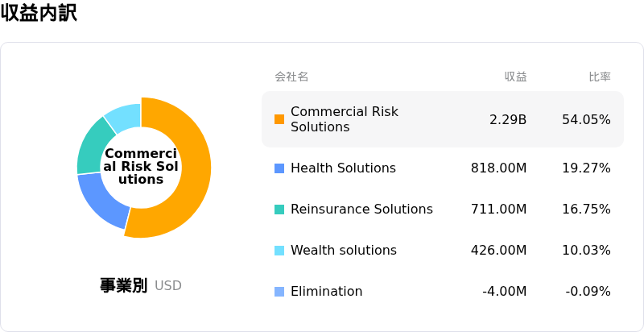Click the -0.09% ratio value
Screen dimensions: 644x332
click(x=588, y=292)
